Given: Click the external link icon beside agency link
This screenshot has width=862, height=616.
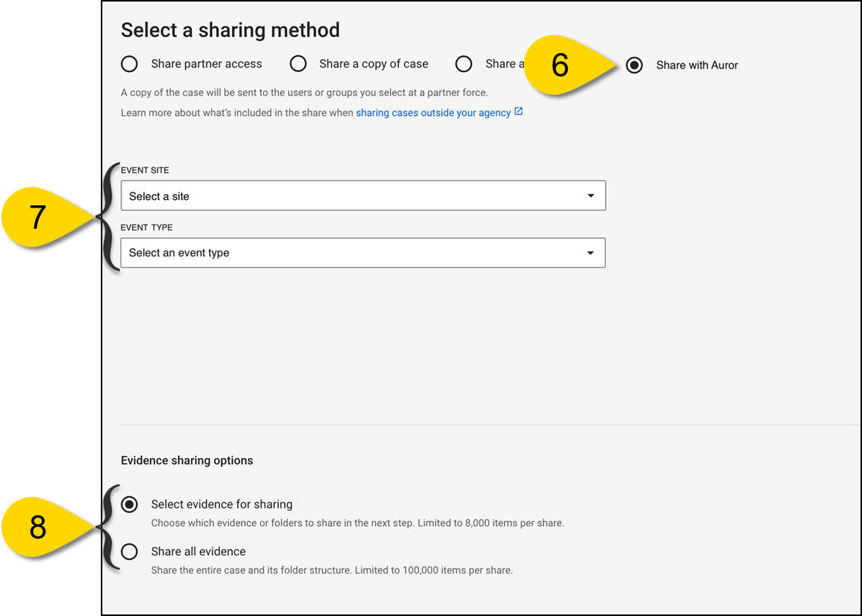Looking at the screenshot, I should click(x=519, y=112).
